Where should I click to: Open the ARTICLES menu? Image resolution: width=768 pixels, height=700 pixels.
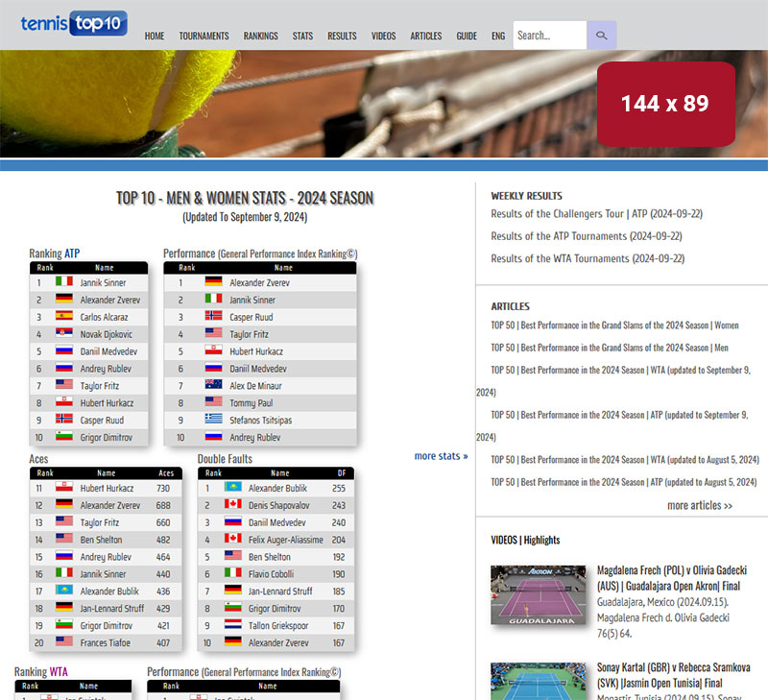coord(426,36)
